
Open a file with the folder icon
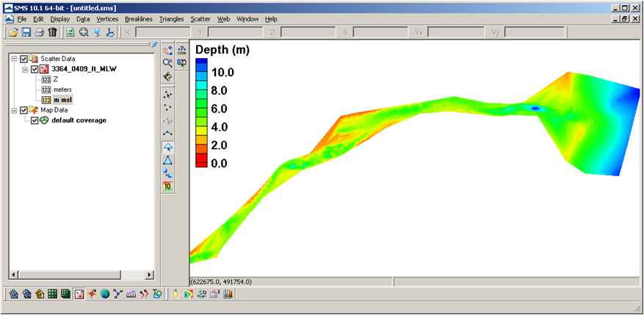pos(13,32)
